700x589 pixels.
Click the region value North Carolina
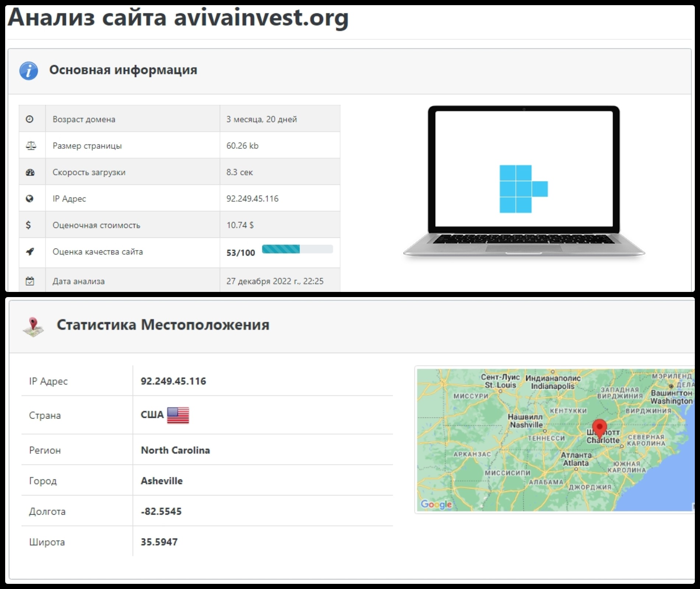[175, 450]
